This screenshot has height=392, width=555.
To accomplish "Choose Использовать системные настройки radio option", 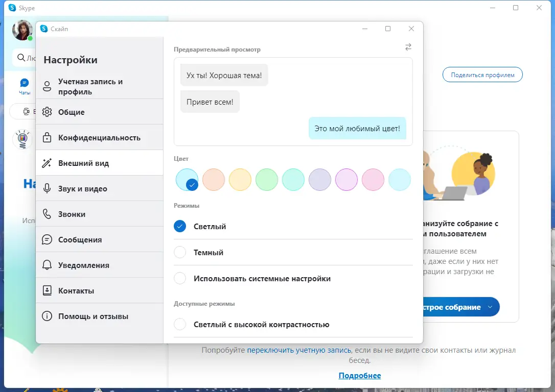I will 180,278.
